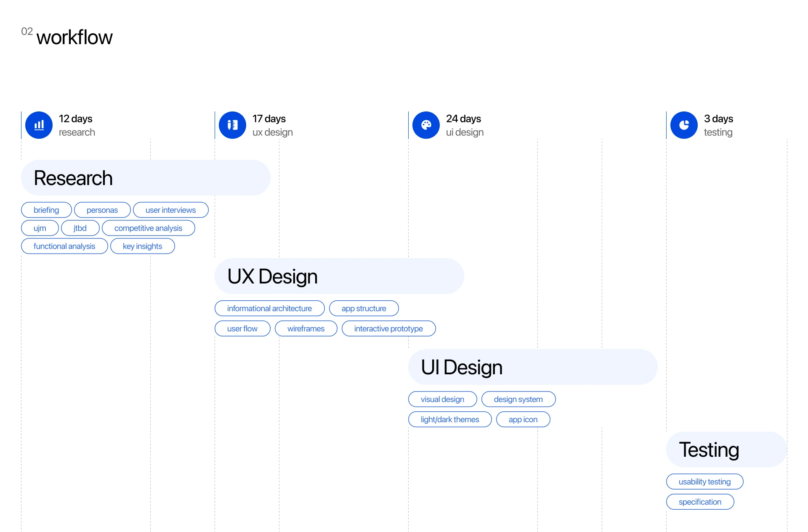Viewport: 808px width, 532px height.
Task: Choose the key insights tag
Action: click(x=142, y=246)
